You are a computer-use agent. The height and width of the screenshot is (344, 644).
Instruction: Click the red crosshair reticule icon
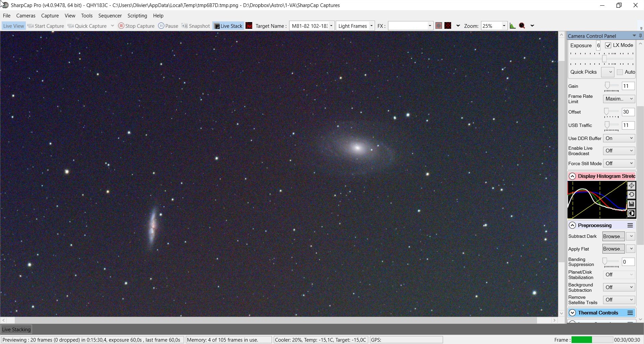tap(448, 26)
